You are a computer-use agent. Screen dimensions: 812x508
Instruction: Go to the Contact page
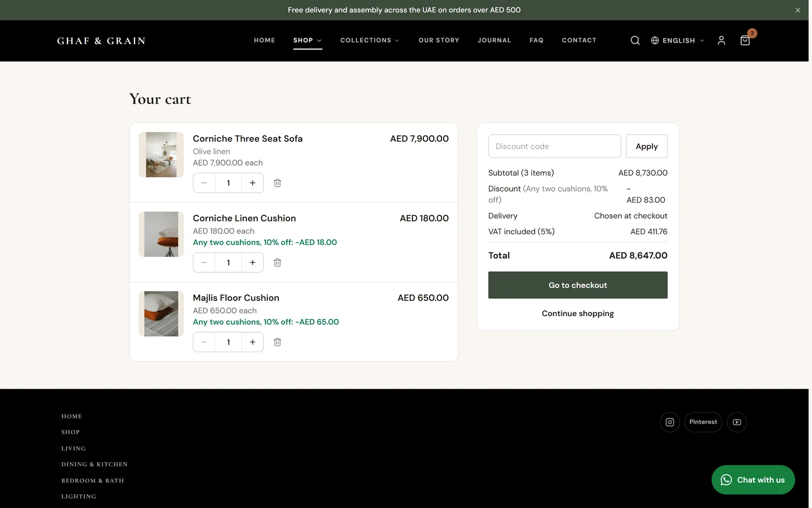point(579,41)
